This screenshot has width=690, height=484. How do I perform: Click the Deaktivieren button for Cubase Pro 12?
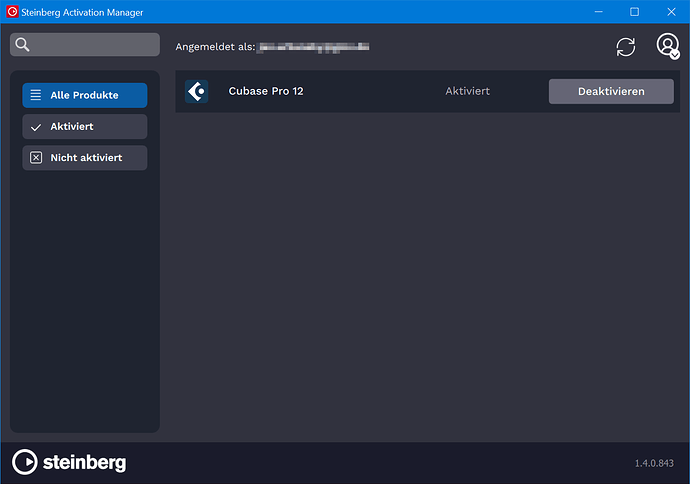click(x=611, y=92)
